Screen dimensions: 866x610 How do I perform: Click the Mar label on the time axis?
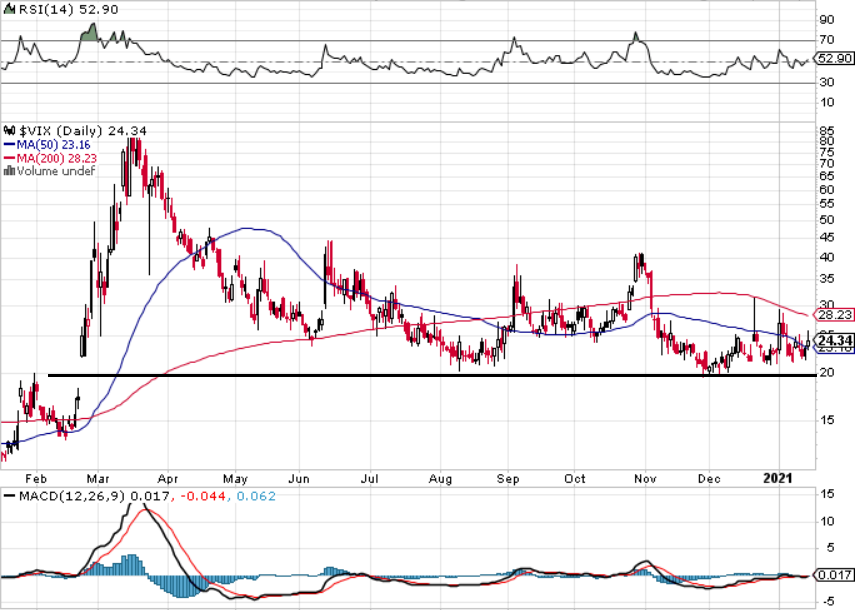coord(98,478)
